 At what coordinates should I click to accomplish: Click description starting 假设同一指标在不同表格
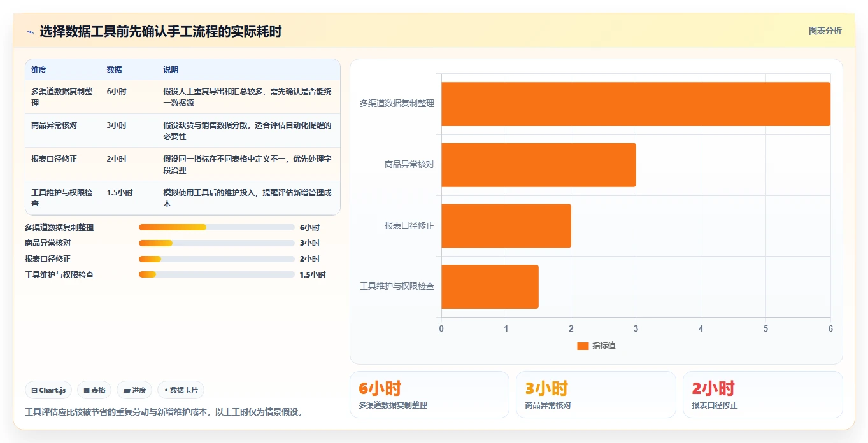[x=248, y=164]
